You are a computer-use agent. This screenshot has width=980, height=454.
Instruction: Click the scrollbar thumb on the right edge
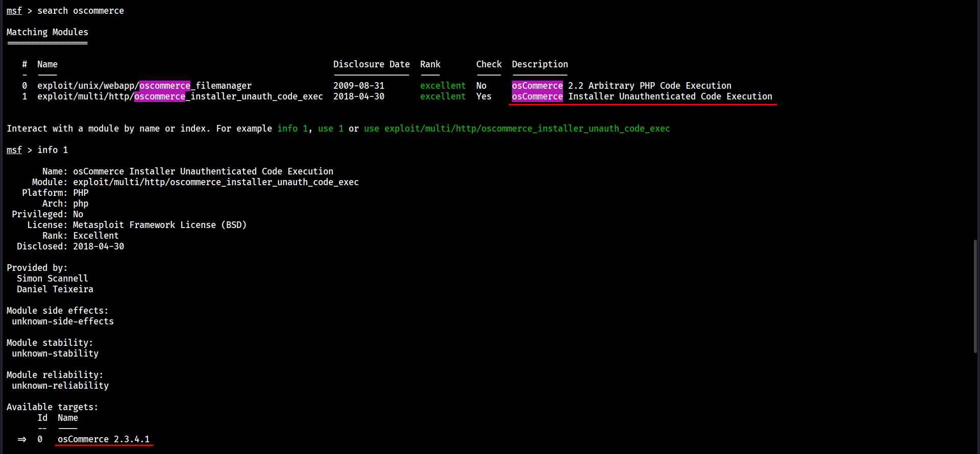[975, 296]
